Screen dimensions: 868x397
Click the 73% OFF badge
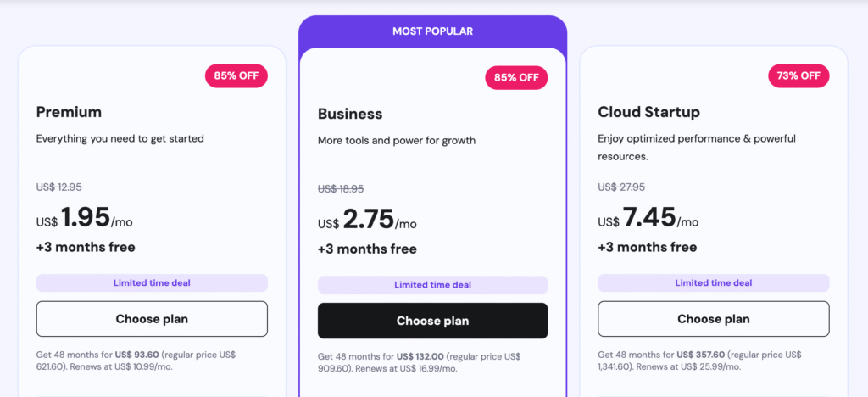click(798, 75)
